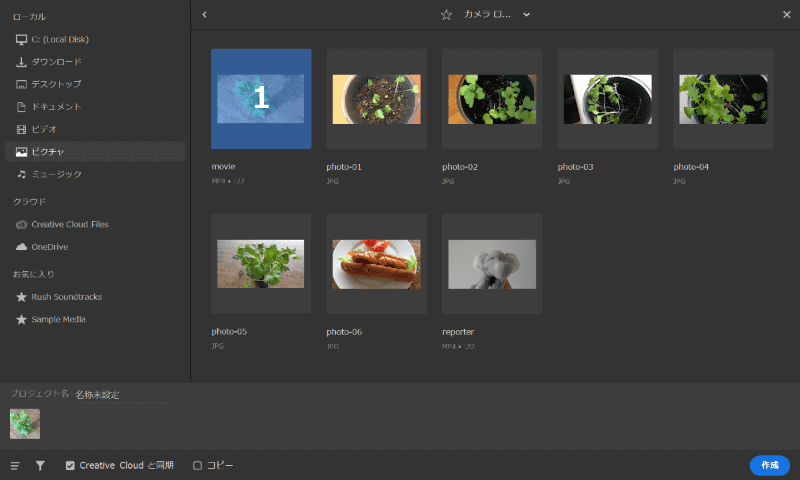Select the photo-06 hot dog thumbnail
This screenshot has width=800, height=480.
[x=376, y=264]
